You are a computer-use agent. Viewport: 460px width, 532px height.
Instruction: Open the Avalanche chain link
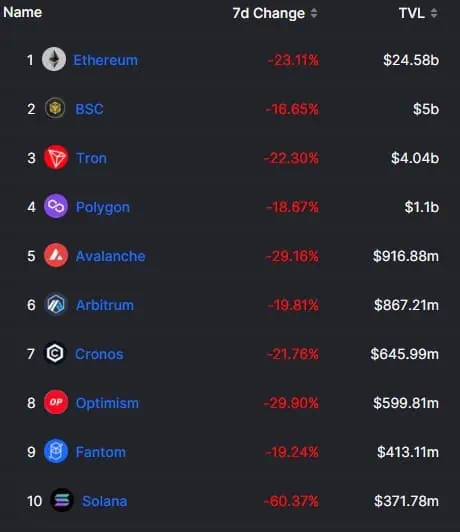pyautogui.click(x=110, y=256)
